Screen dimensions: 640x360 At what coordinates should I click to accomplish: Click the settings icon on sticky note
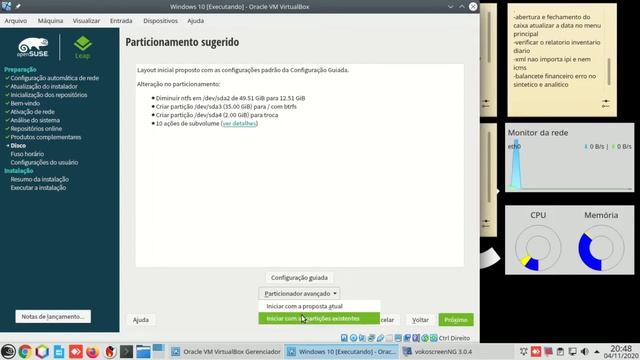(606, 103)
